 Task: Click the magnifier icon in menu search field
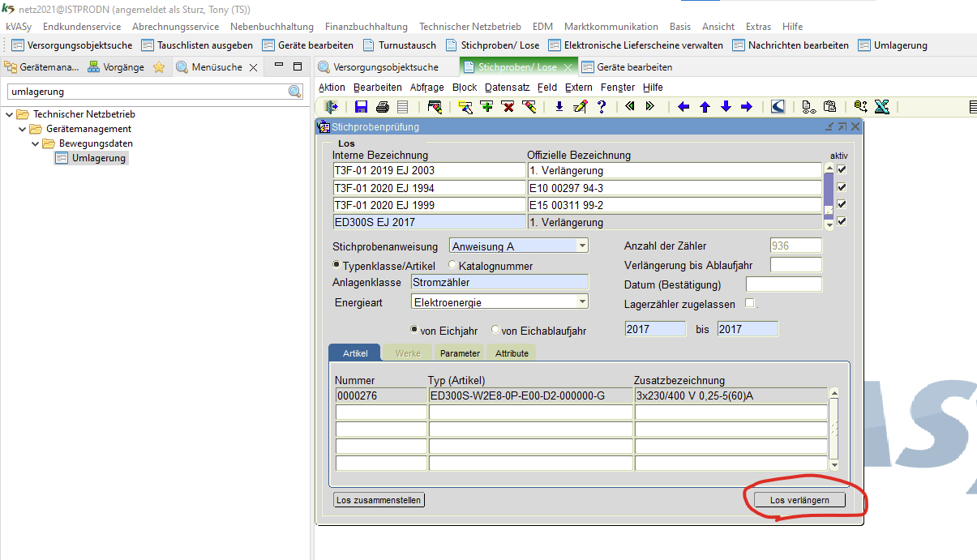tap(295, 92)
